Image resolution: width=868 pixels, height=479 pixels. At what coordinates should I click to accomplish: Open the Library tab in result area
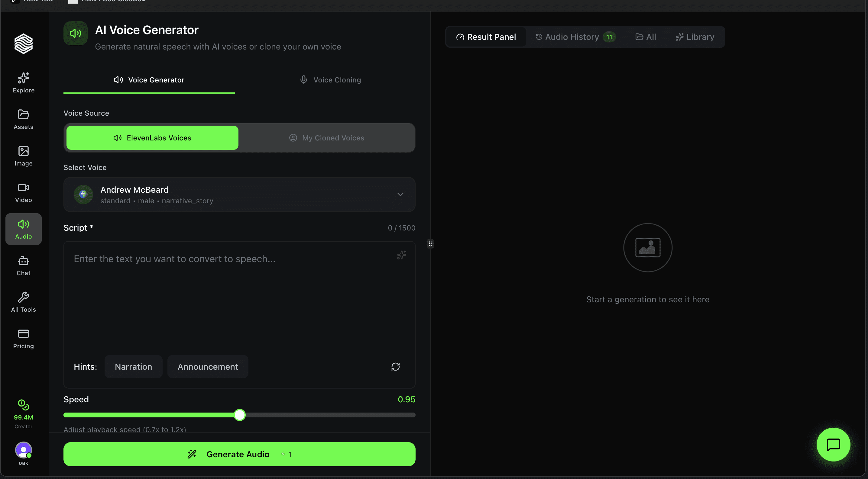[x=695, y=37]
